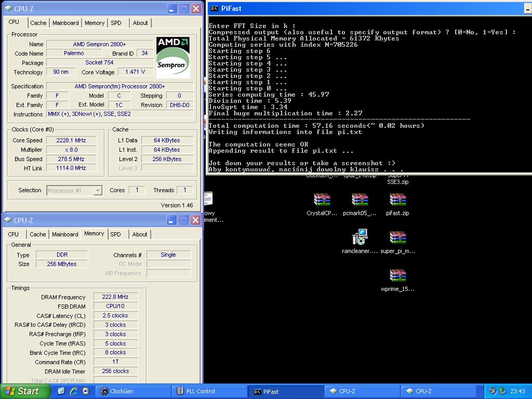
Task: Click the Code Name value Palermo
Action: coord(74,54)
